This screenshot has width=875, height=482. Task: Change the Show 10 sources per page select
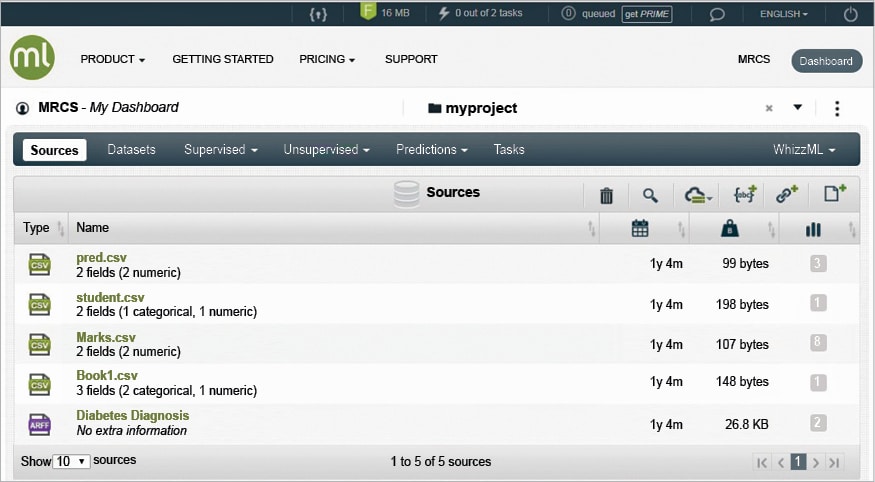[71, 461]
